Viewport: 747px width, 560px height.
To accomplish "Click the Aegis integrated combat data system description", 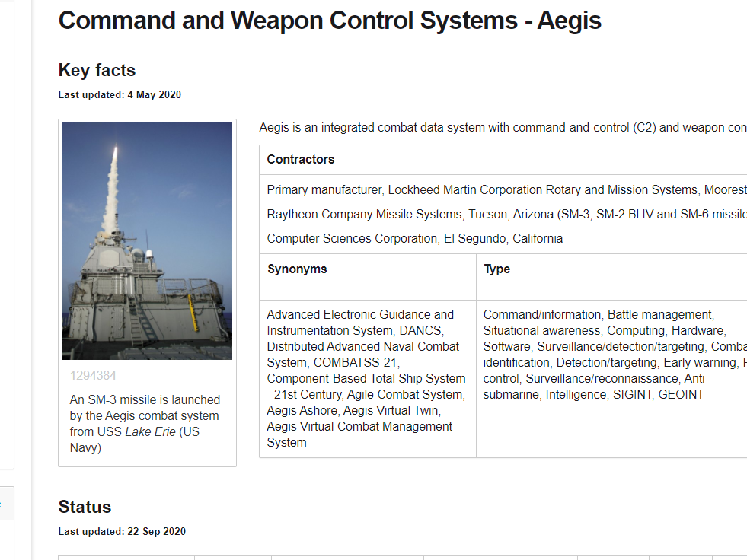I will (x=503, y=128).
